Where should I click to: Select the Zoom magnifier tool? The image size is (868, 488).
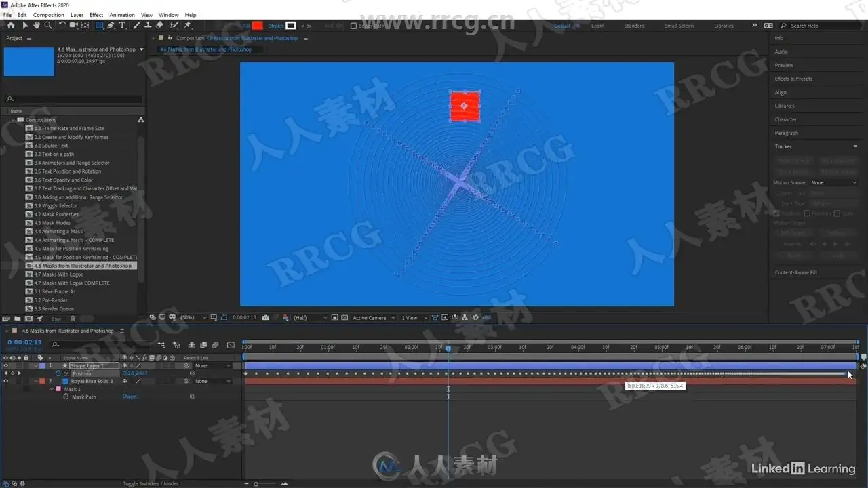47,26
